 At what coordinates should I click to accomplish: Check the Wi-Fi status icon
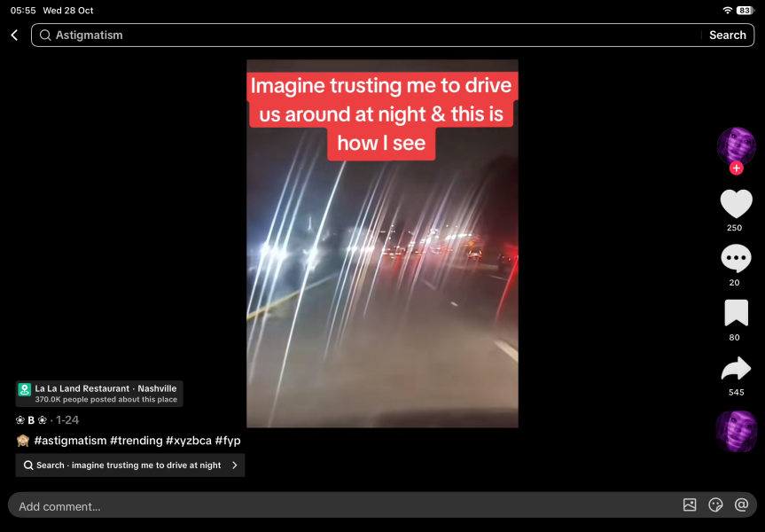tap(727, 11)
